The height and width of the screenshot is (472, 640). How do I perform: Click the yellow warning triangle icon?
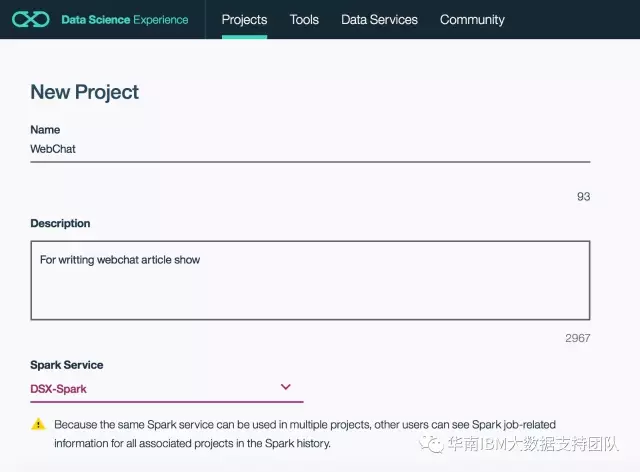38,424
